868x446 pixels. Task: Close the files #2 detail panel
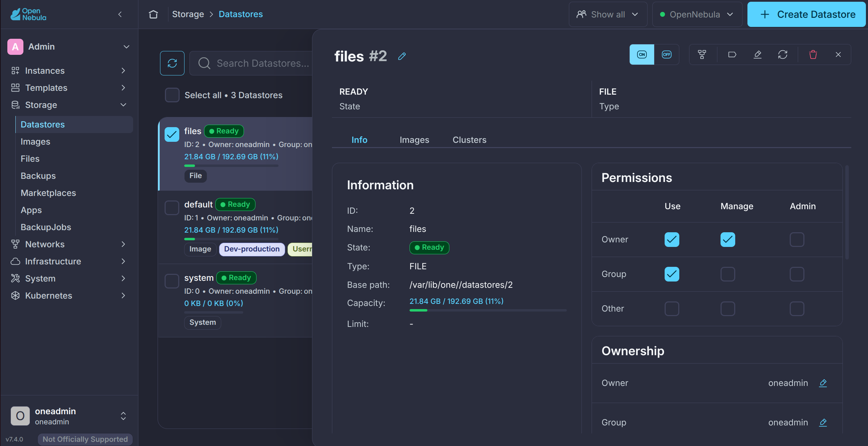pos(838,54)
